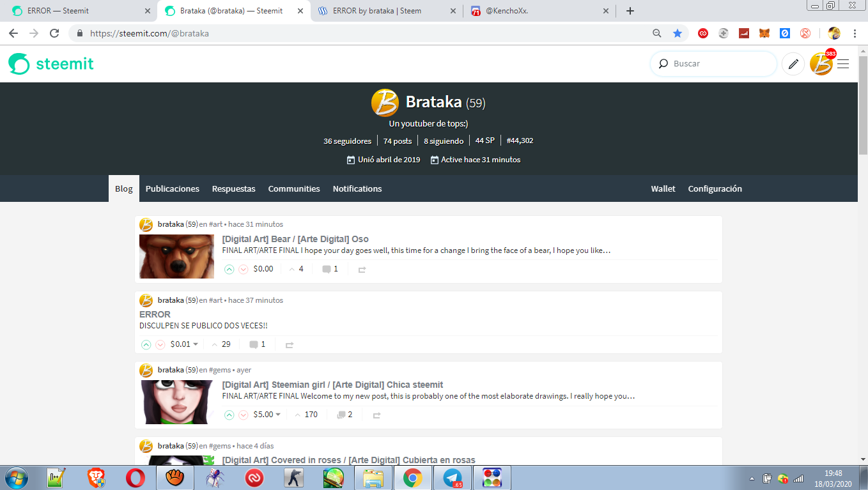Switch to the '@KenchoXx.' browser tab
Screen dimensions: 868x490
point(538,11)
